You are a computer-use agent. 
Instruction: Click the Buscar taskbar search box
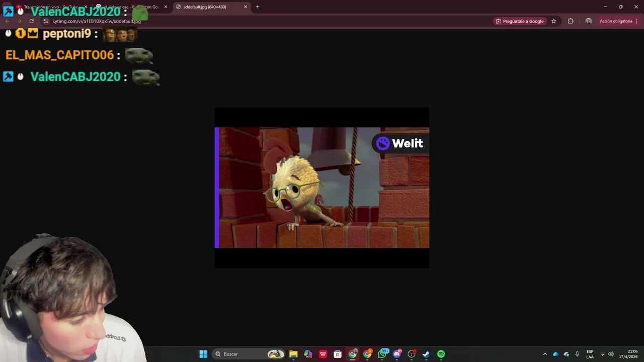point(249,354)
